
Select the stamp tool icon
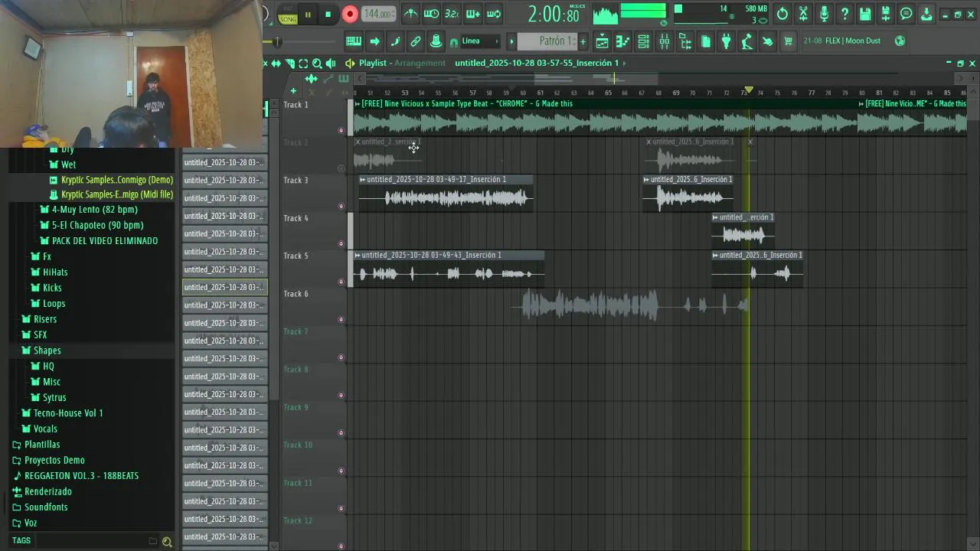click(x=436, y=41)
